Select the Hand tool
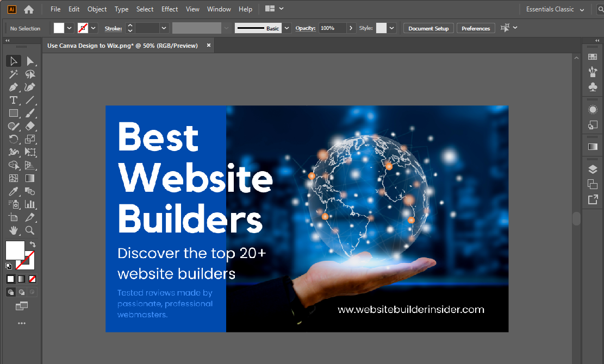This screenshot has height=364, width=604. (14, 230)
